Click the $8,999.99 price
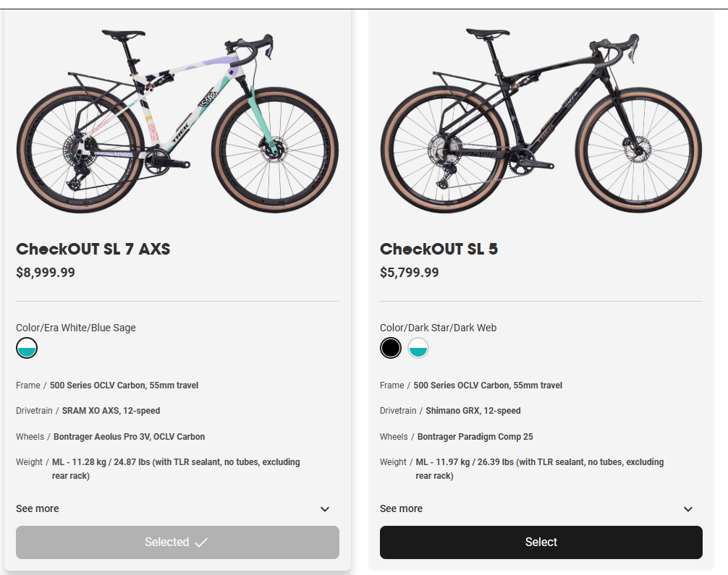 (x=46, y=273)
